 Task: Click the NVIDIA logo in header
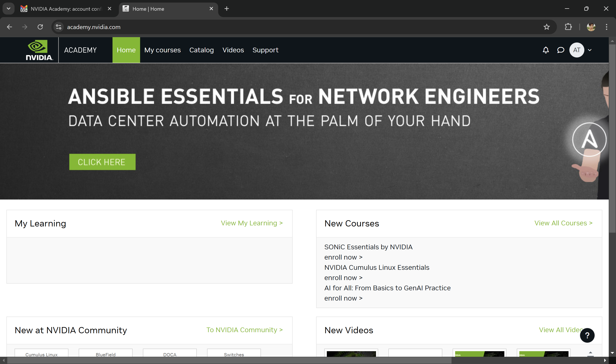pyautogui.click(x=39, y=50)
